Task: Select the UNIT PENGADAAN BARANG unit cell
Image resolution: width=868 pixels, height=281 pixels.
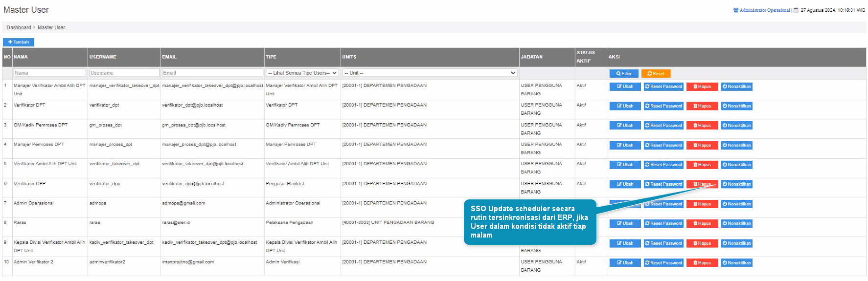Action: pos(430,227)
